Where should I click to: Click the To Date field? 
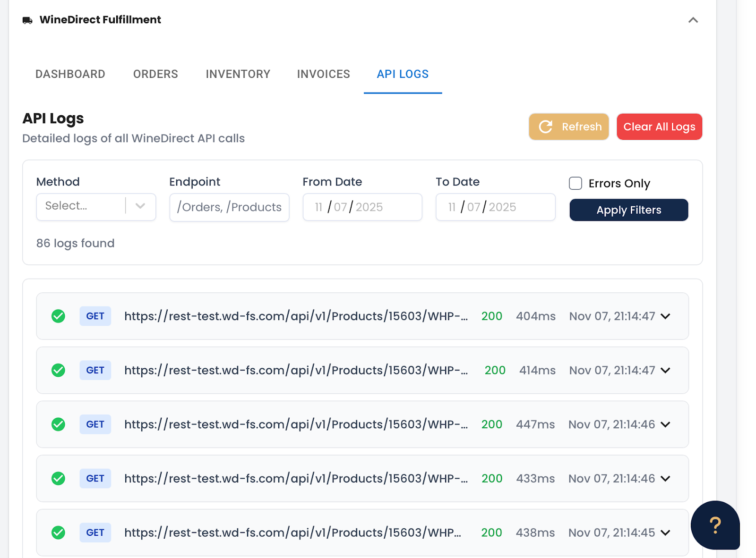(x=496, y=207)
